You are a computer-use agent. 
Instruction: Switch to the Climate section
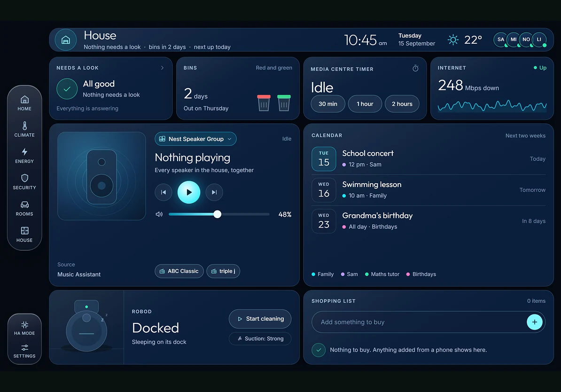point(24,129)
